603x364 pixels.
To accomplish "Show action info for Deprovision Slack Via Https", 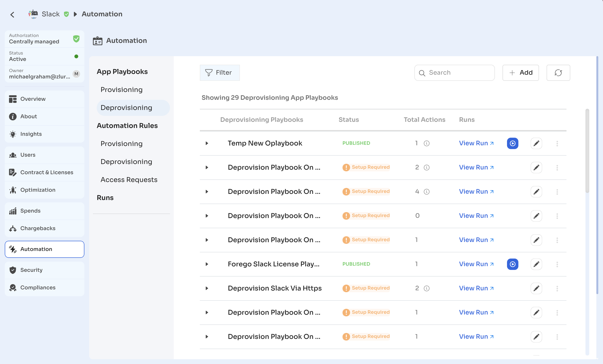I will (x=426, y=288).
